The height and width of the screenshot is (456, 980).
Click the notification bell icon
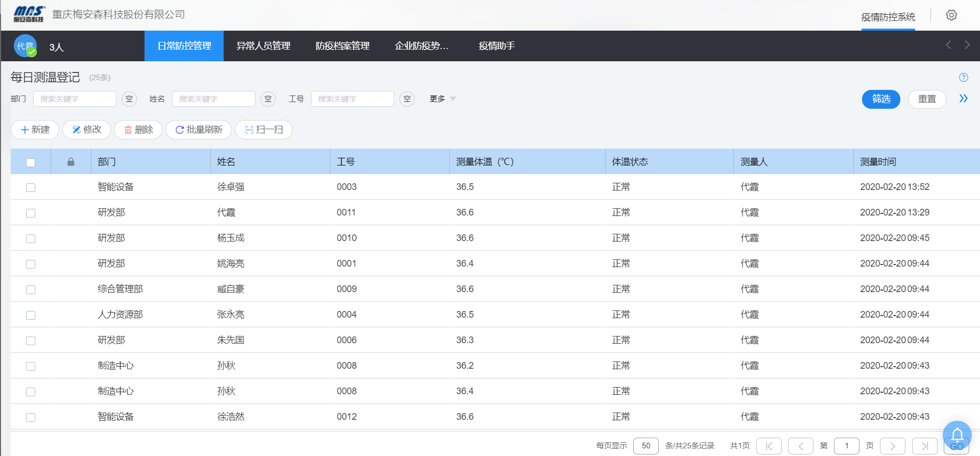[957, 435]
